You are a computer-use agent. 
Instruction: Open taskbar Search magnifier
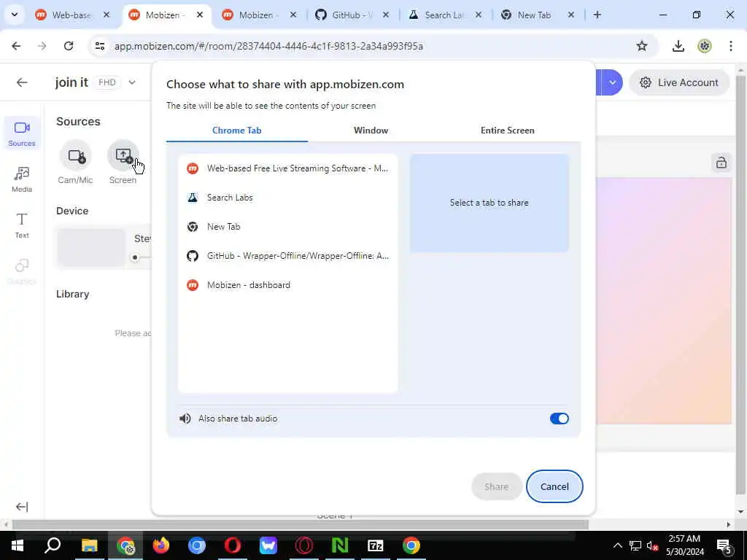[x=53, y=545]
